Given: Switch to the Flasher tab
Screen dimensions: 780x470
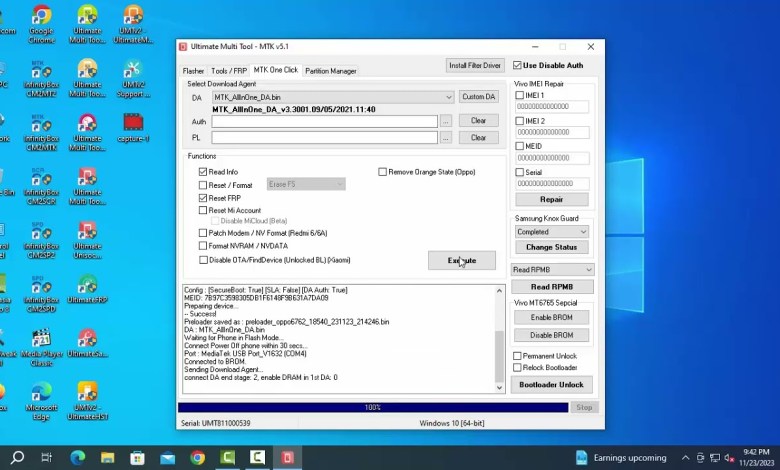Looking at the screenshot, I should pos(193,71).
